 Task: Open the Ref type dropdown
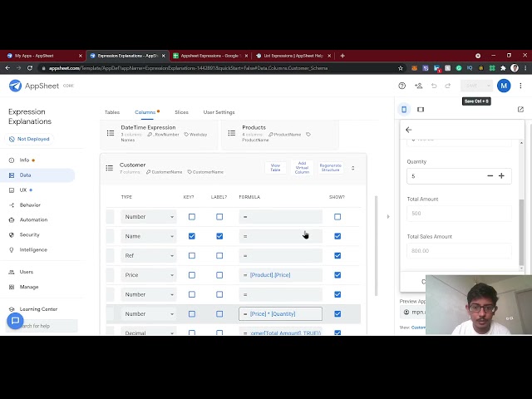click(149, 255)
